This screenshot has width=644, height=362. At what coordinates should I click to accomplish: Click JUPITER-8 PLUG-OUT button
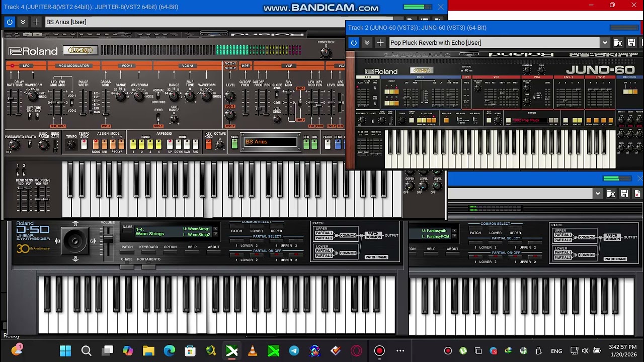80,50
